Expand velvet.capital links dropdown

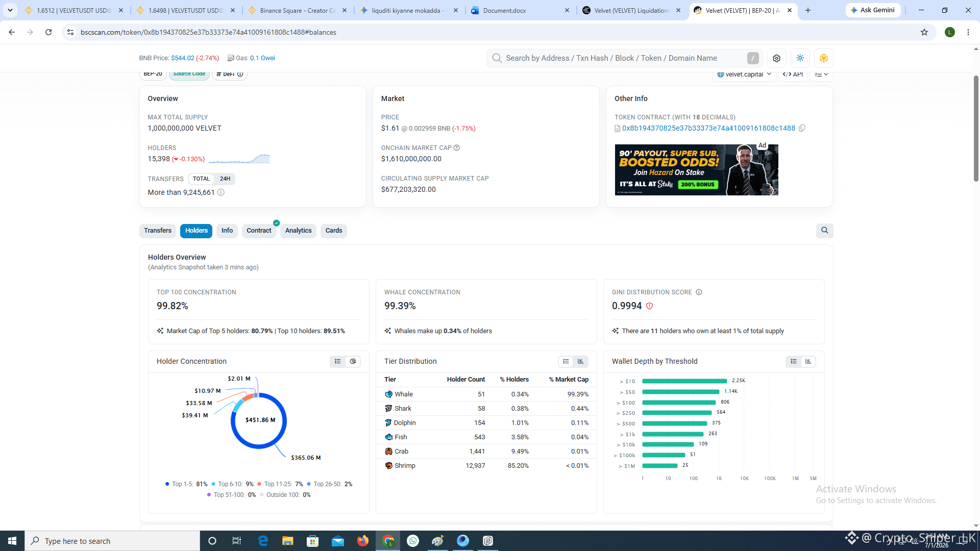(744, 74)
